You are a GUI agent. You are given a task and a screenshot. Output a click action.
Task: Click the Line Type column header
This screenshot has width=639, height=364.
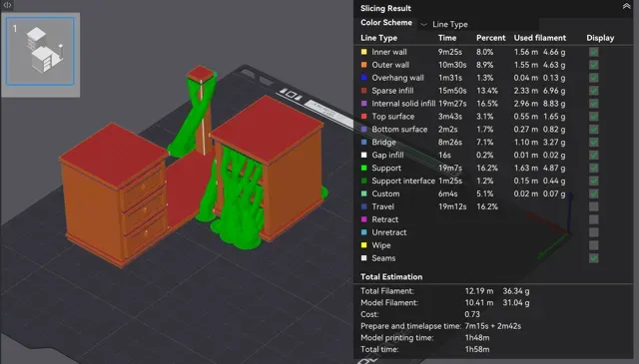pyautogui.click(x=378, y=38)
